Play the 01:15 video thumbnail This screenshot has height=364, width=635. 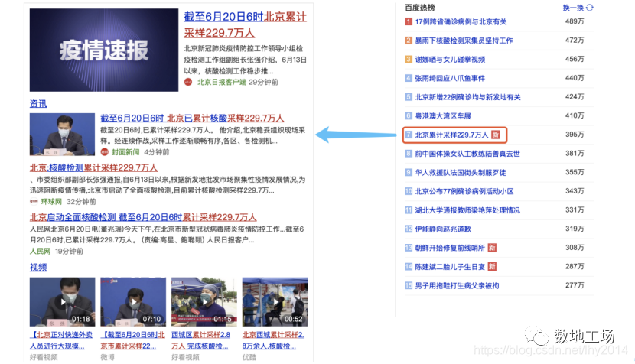coord(204,301)
